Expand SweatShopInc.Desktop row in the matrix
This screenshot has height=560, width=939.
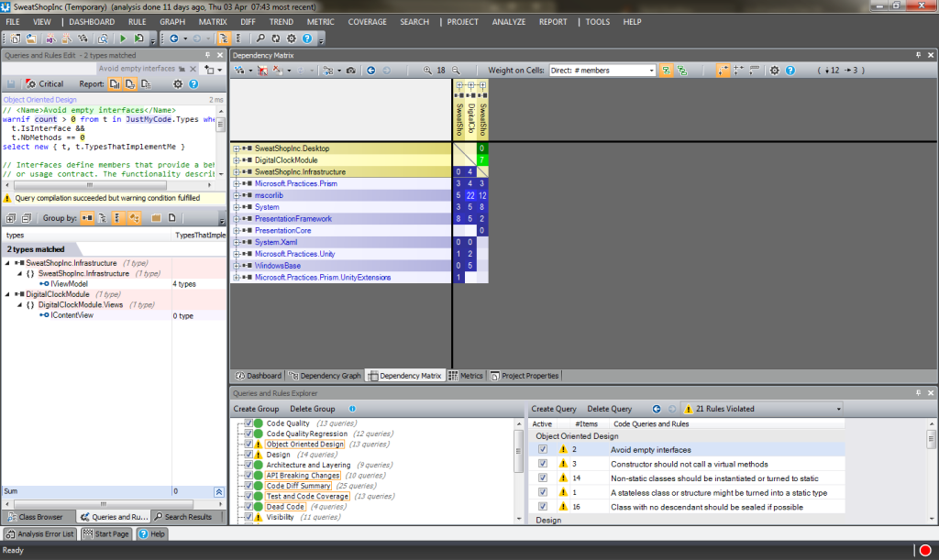[x=237, y=148]
